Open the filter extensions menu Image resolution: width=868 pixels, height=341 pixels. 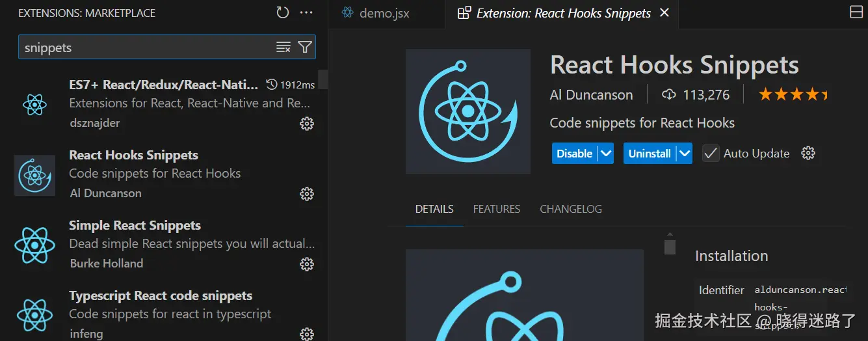click(x=305, y=47)
